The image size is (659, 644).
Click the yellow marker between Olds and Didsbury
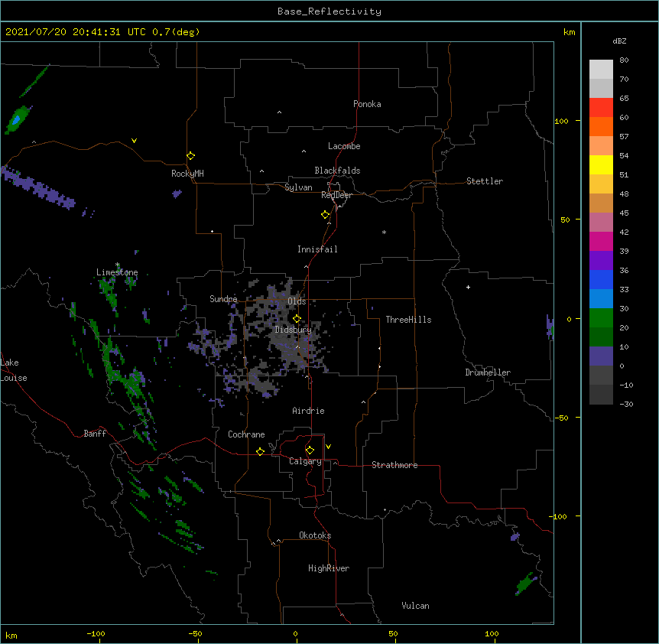[297, 319]
